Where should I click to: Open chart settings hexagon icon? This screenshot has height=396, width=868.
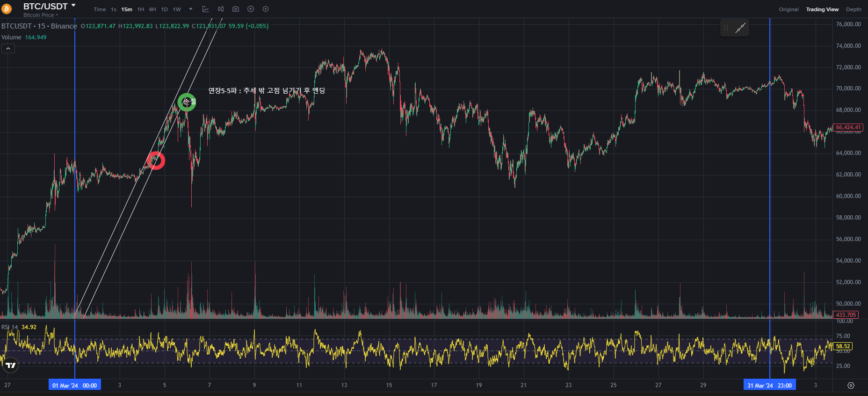[x=266, y=9]
